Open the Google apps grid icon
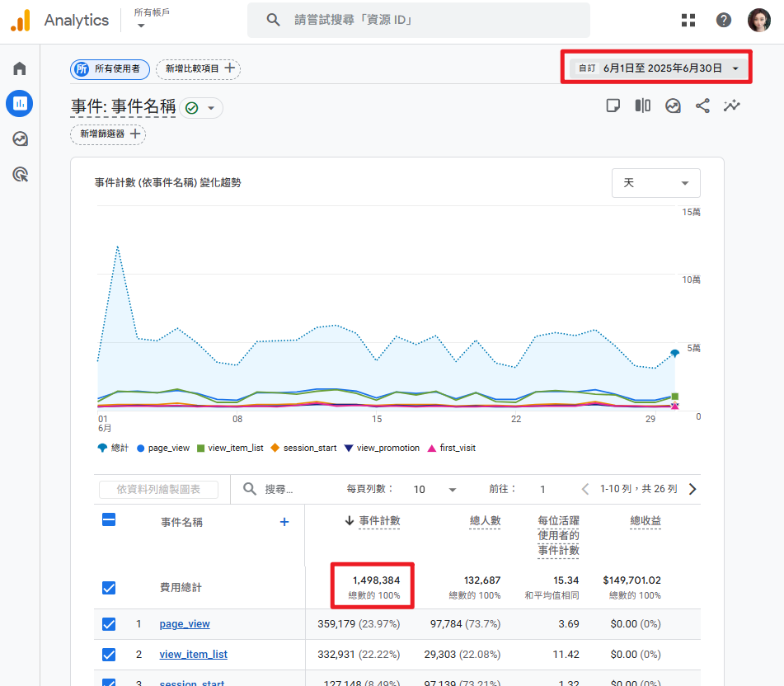Viewport: 784px width, 686px height. [688, 20]
